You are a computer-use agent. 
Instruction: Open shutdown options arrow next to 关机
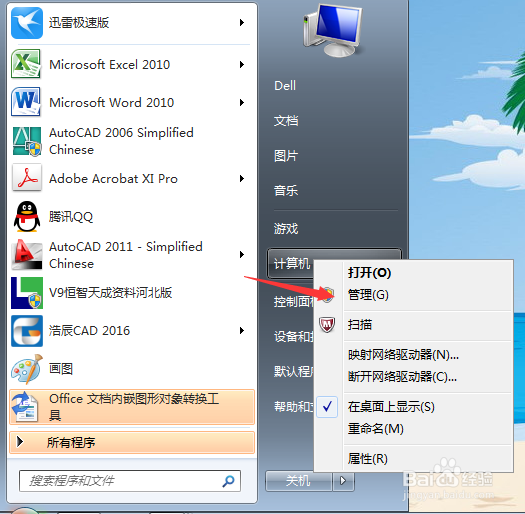click(343, 481)
